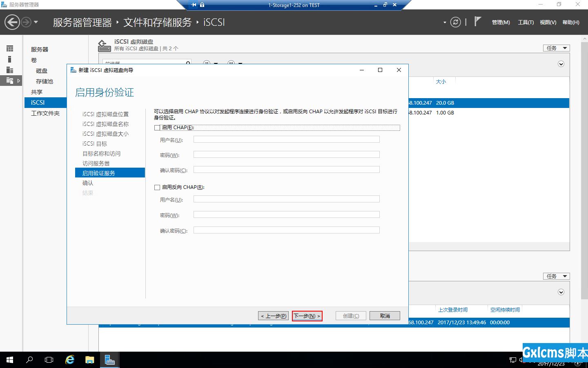Select 卷 in navigation pane
This screenshot has width=588, height=368.
[34, 60]
